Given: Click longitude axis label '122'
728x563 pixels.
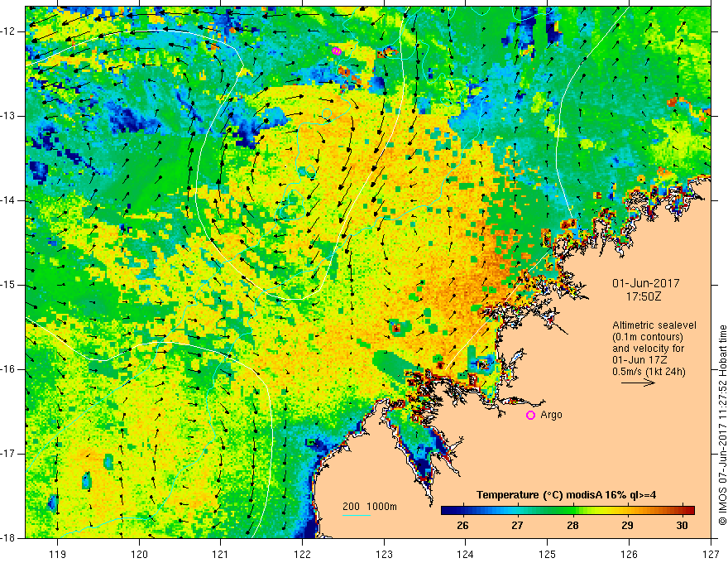Looking at the screenshot, I should pyautogui.click(x=302, y=554).
